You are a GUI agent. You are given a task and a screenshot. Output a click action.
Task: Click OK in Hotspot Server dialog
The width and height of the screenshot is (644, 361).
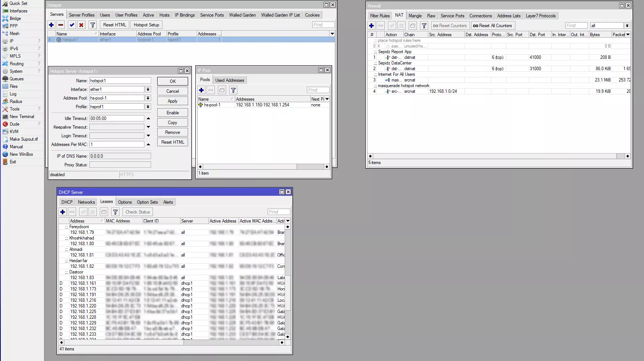(x=173, y=81)
